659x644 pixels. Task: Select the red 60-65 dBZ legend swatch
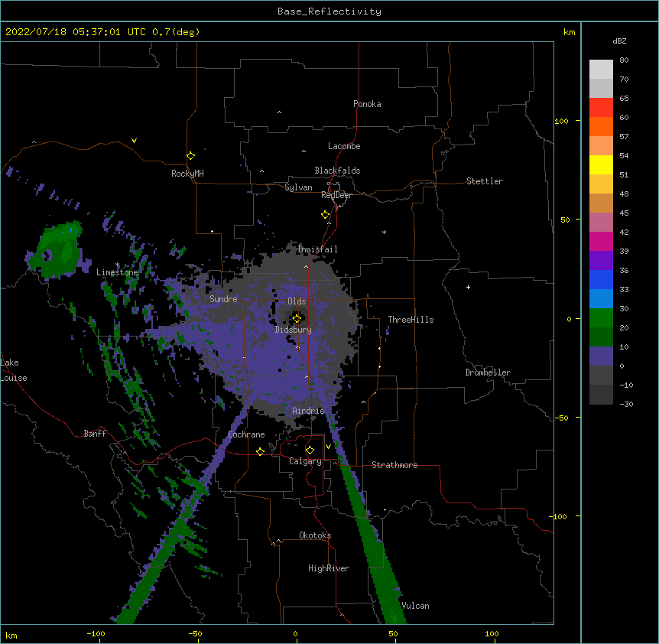601,108
